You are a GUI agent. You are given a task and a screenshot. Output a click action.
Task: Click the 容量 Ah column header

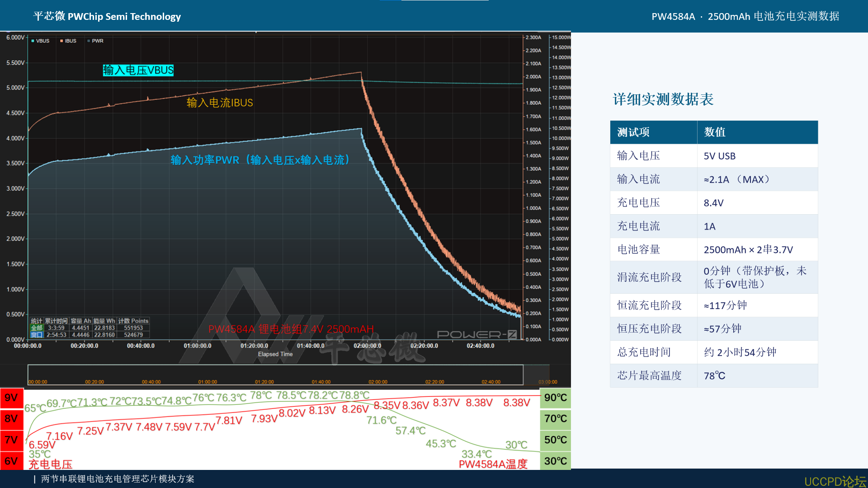click(81, 321)
